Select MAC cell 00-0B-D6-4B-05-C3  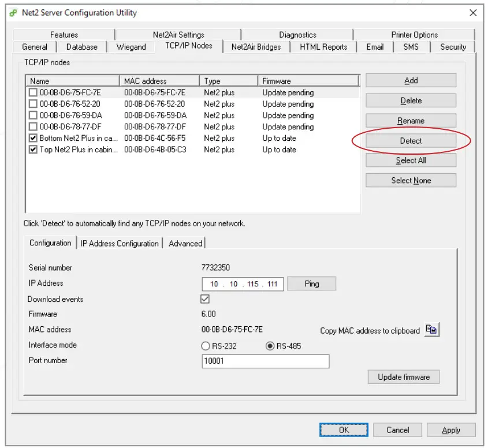[x=155, y=150]
